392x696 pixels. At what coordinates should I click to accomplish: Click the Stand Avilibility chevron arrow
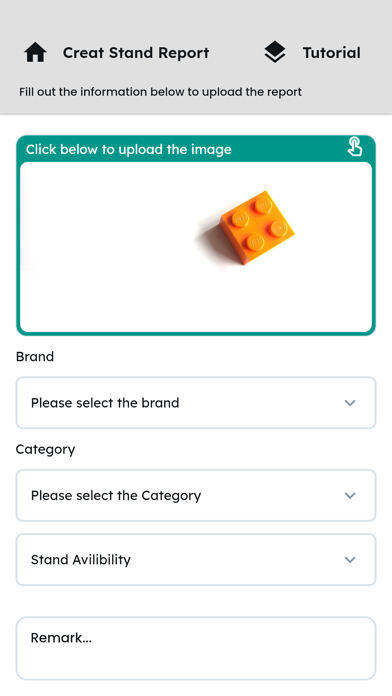(x=350, y=560)
